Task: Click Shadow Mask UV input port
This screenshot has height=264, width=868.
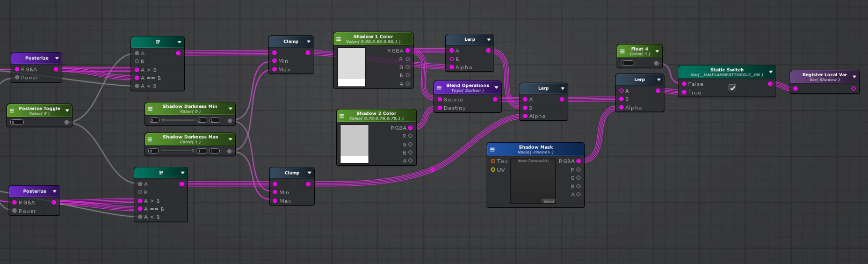Action: pos(493,170)
